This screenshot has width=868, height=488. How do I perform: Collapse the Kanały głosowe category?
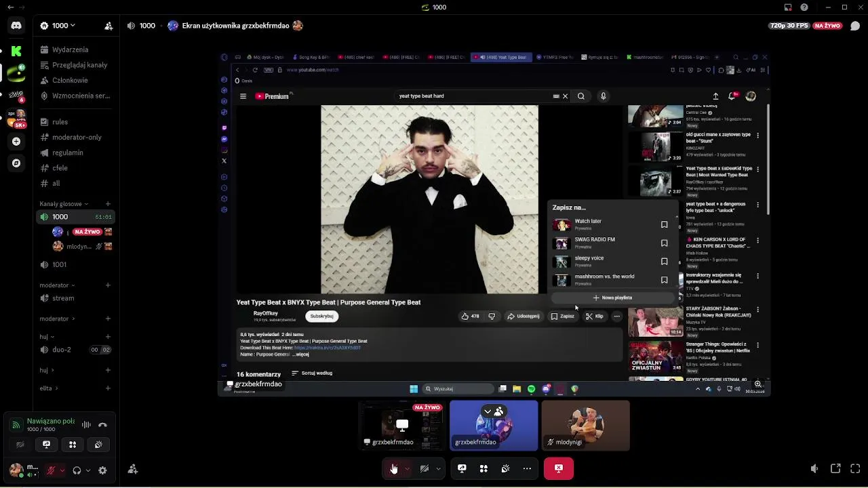pyautogui.click(x=64, y=204)
